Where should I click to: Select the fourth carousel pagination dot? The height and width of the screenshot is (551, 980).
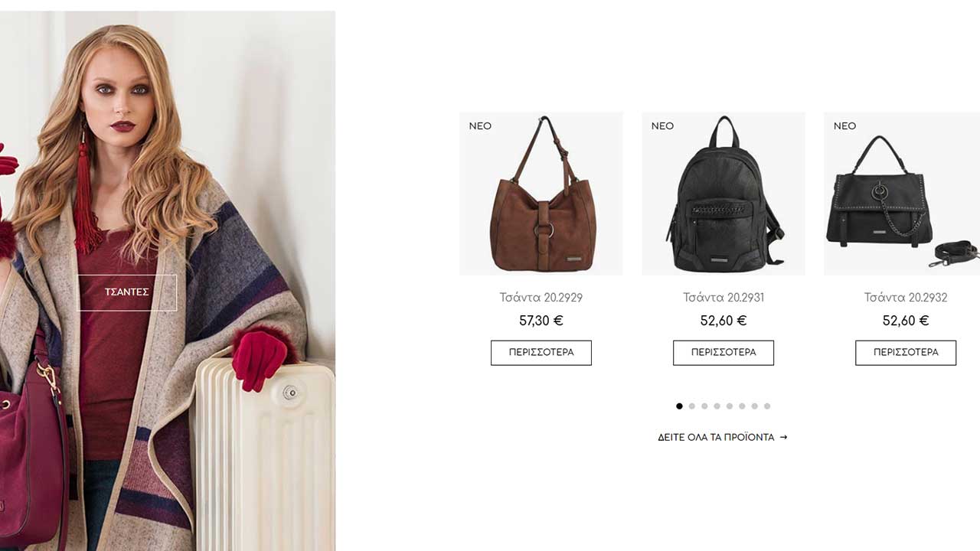pos(717,406)
